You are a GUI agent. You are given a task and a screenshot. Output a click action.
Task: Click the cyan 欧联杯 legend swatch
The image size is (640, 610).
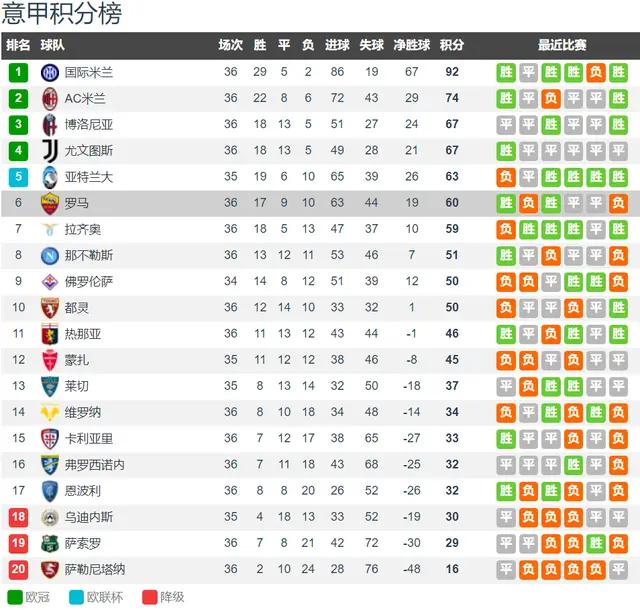point(76,597)
